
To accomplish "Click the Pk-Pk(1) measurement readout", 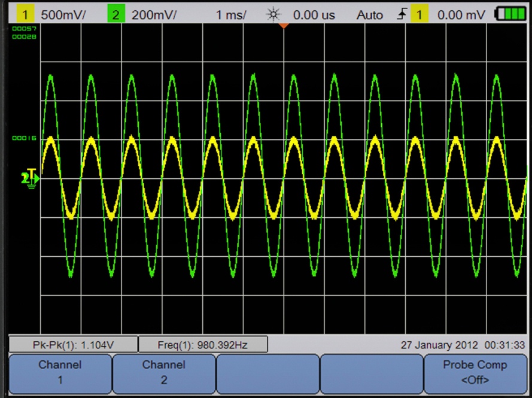I will coord(72,345).
